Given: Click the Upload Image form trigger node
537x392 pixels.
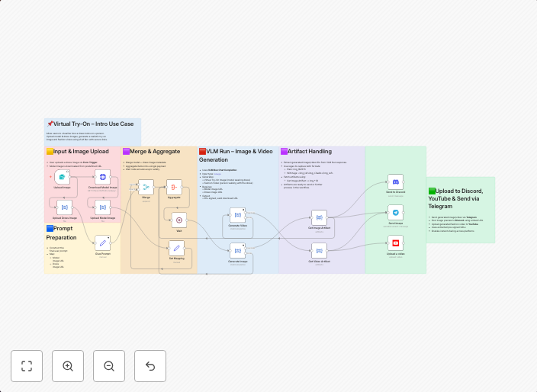Looking at the screenshot, I should point(63,177).
